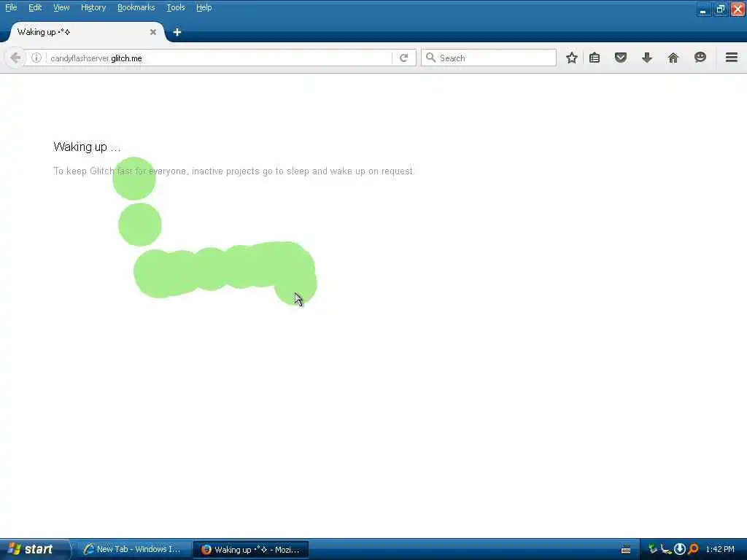This screenshot has width=747, height=560.
Task: Close the Firefox window
Action: [x=738, y=9]
